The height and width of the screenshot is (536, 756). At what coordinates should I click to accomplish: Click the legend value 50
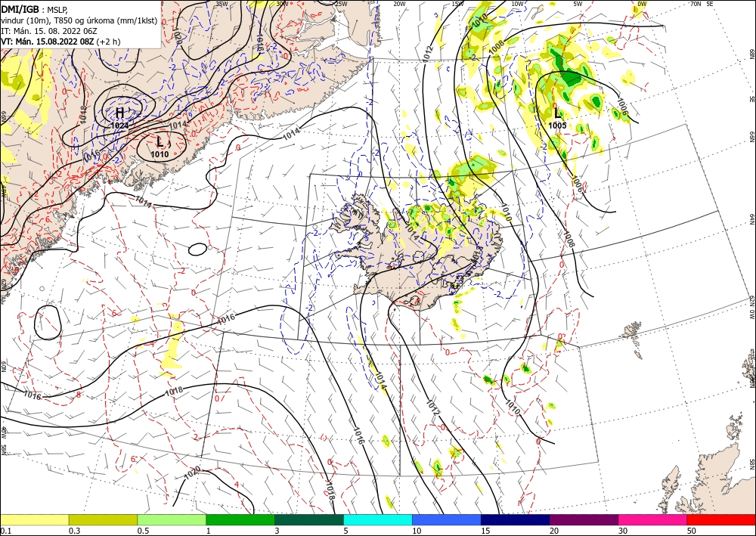(692, 531)
